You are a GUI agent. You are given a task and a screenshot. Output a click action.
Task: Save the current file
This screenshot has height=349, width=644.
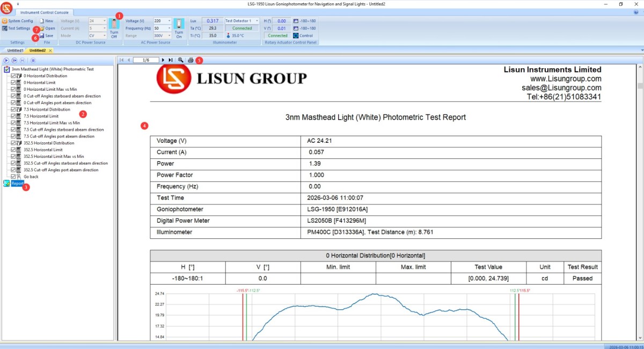coord(46,35)
